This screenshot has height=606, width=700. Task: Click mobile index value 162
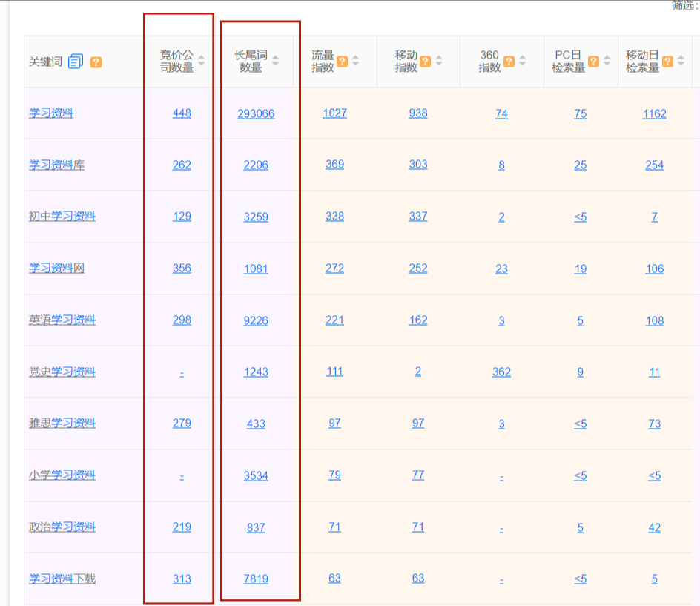coord(418,320)
